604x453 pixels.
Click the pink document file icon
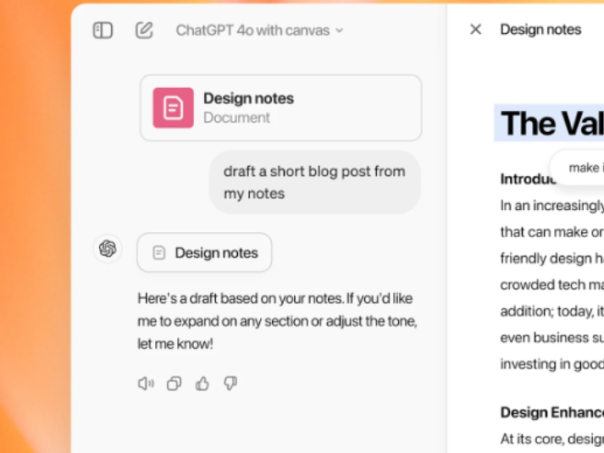[173, 108]
